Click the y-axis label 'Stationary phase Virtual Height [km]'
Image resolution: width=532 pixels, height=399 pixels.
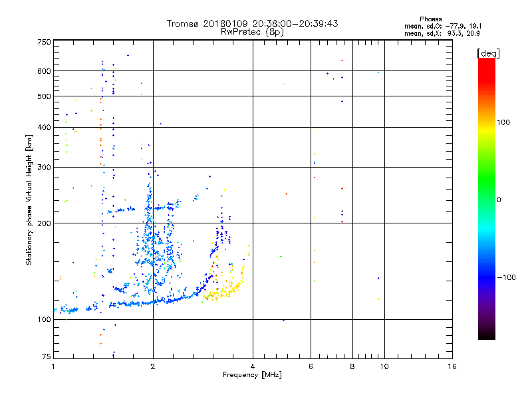tap(29, 200)
